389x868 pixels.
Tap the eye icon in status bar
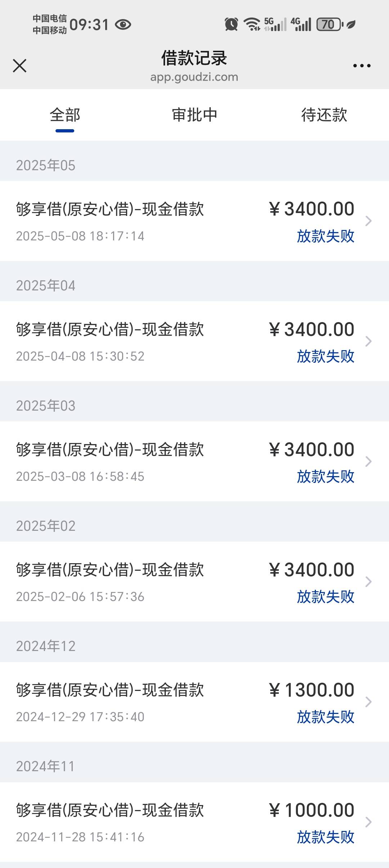[x=123, y=24]
